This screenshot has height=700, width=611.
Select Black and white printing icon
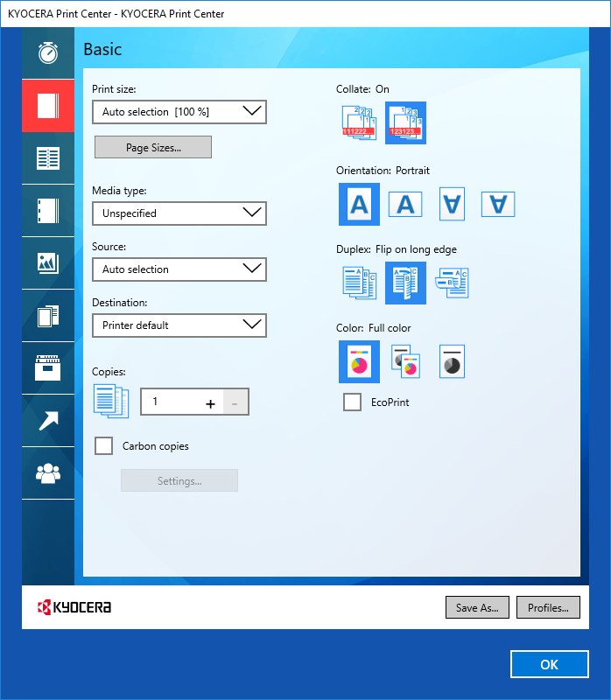[x=452, y=361]
